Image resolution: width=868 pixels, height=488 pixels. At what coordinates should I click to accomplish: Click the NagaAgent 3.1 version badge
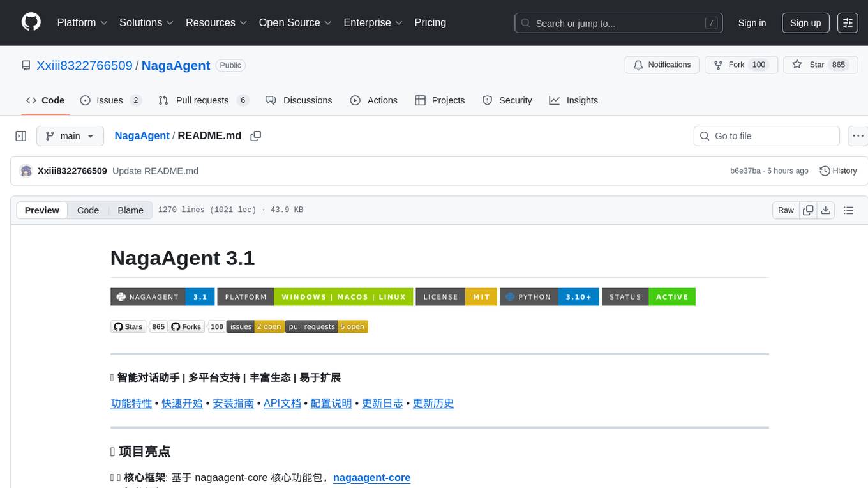tap(162, 297)
